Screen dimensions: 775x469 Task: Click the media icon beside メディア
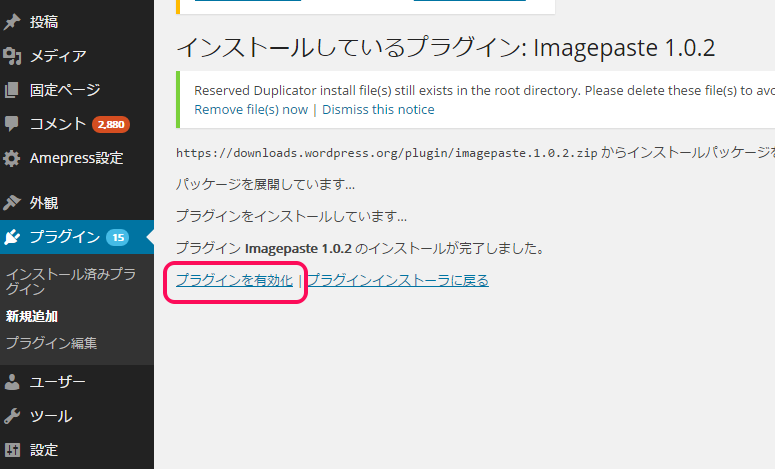point(12,56)
